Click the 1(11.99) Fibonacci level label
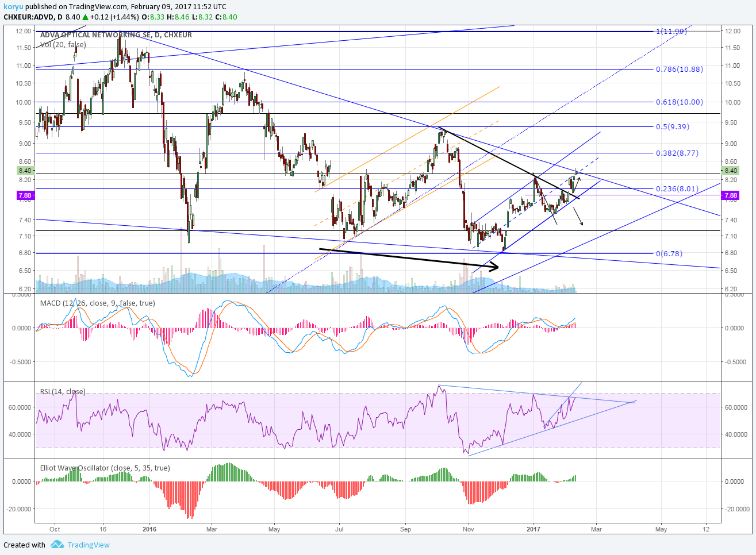This screenshot has width=756, height=555. click(x=671, y=31)
